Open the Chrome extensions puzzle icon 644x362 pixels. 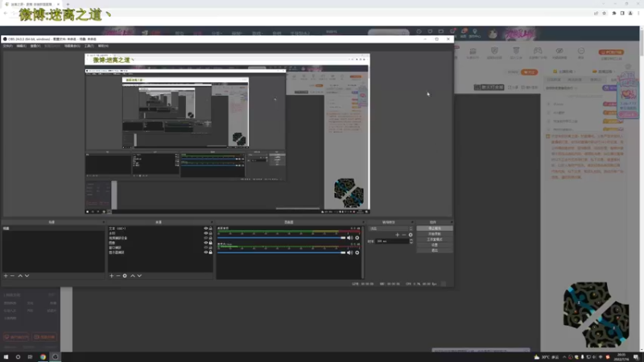pos(614,13)
